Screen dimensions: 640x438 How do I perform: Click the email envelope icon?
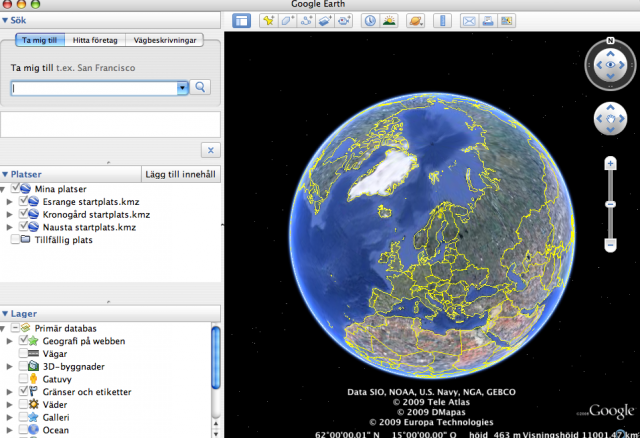click(470, 20)
